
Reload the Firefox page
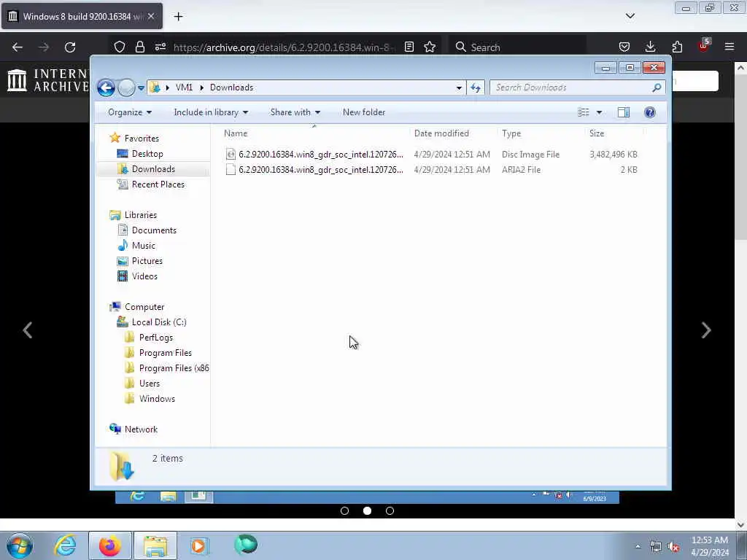tap(70, 47)
